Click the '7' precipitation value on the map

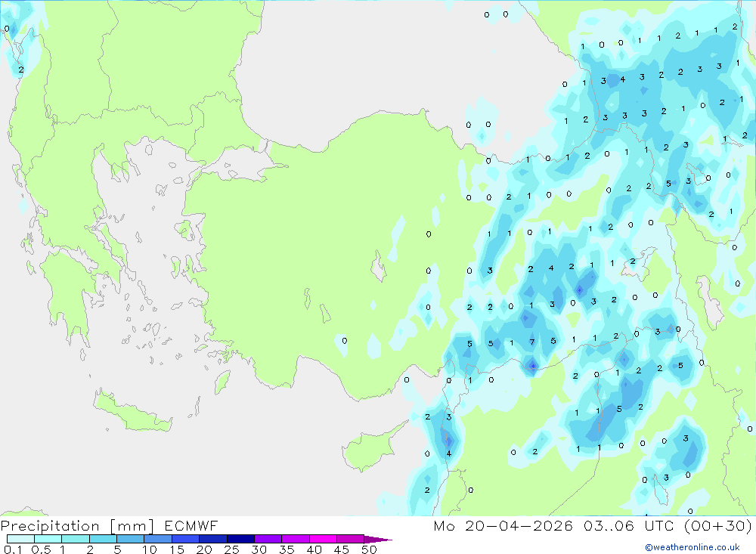pos(531,342)
